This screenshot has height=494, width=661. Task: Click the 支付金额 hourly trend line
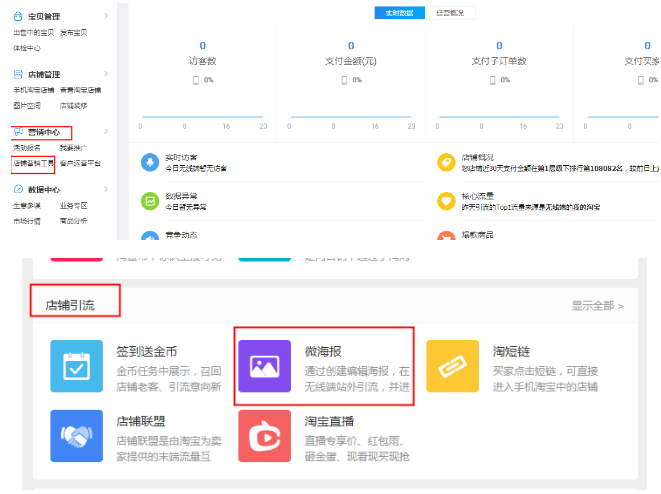351,117
